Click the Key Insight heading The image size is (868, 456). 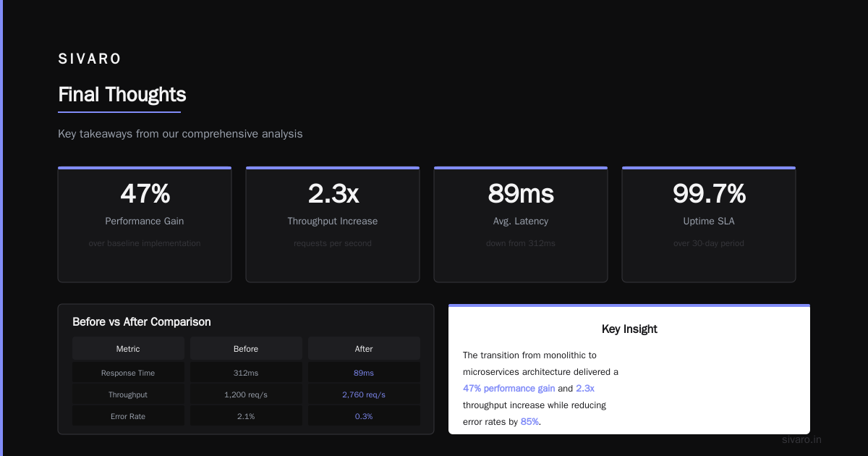[629, 329]
